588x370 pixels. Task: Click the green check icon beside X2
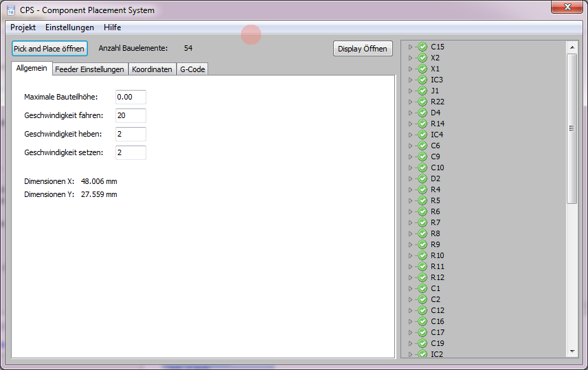pyautogui.click(x=422, y=58)
